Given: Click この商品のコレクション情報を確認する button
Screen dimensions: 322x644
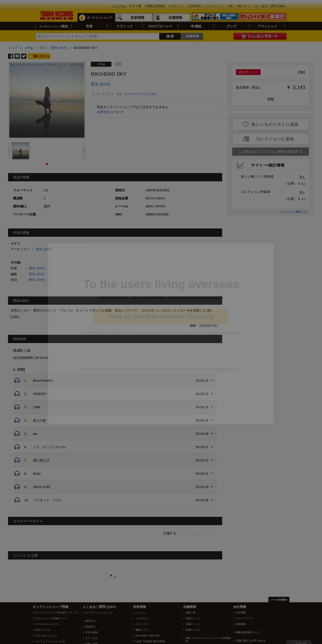Looking at the screenshot, I should pyautogui.click(x=270, y=152).
